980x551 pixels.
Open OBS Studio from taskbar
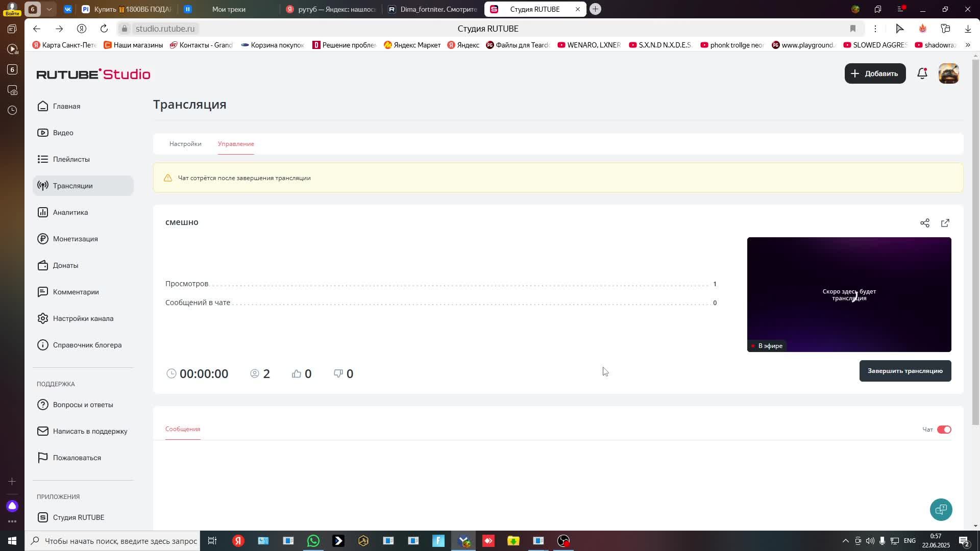click(563, 541)
